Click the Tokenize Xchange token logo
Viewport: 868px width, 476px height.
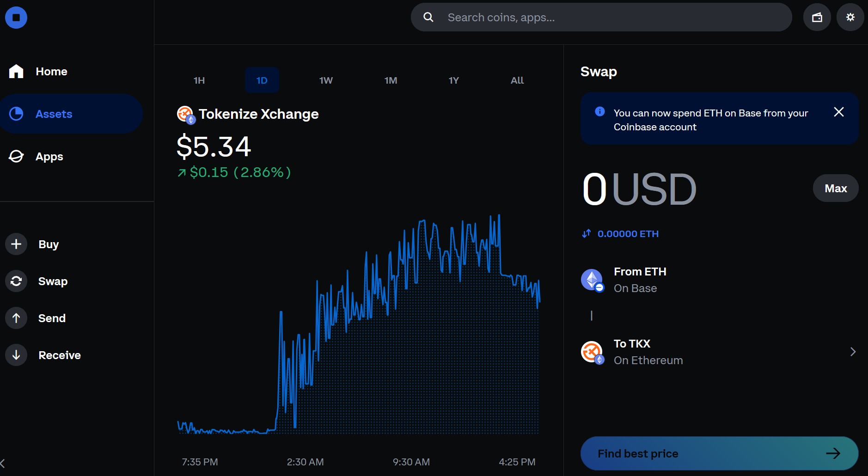(186, 115)
